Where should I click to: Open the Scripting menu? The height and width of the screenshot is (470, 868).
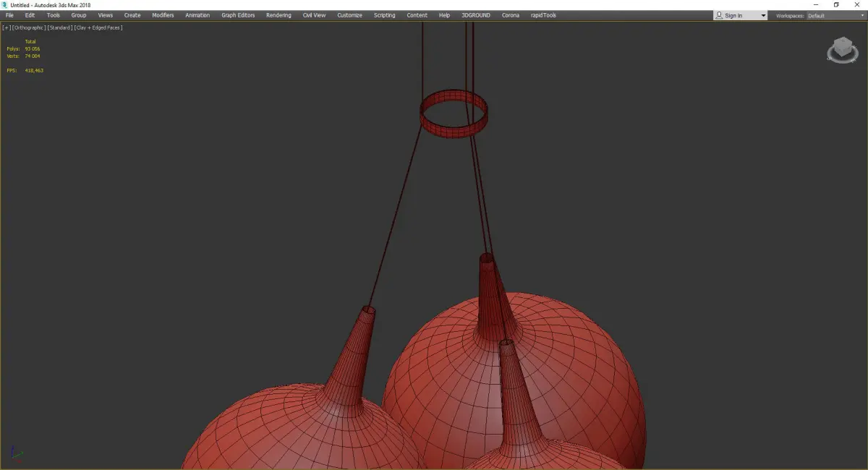[x=384, y=15]
